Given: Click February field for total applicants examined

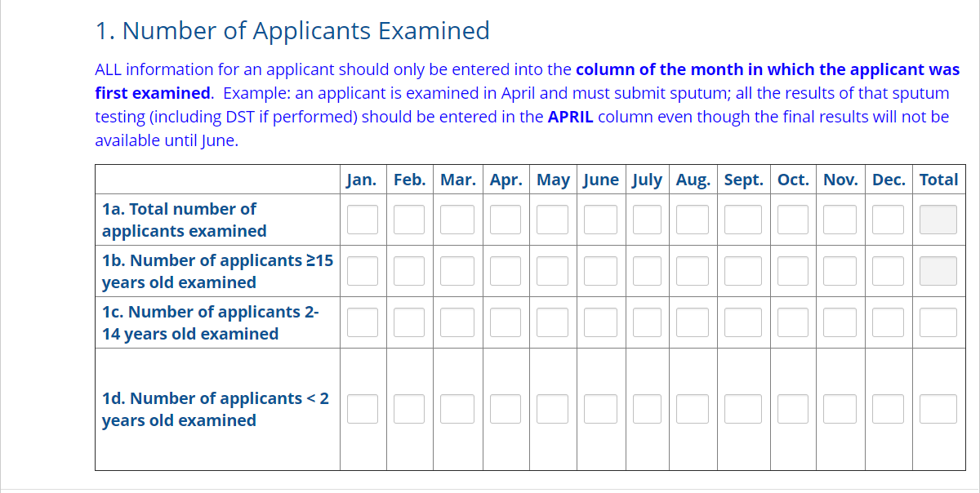Looking at the screenshot, I should click(409, 220).
